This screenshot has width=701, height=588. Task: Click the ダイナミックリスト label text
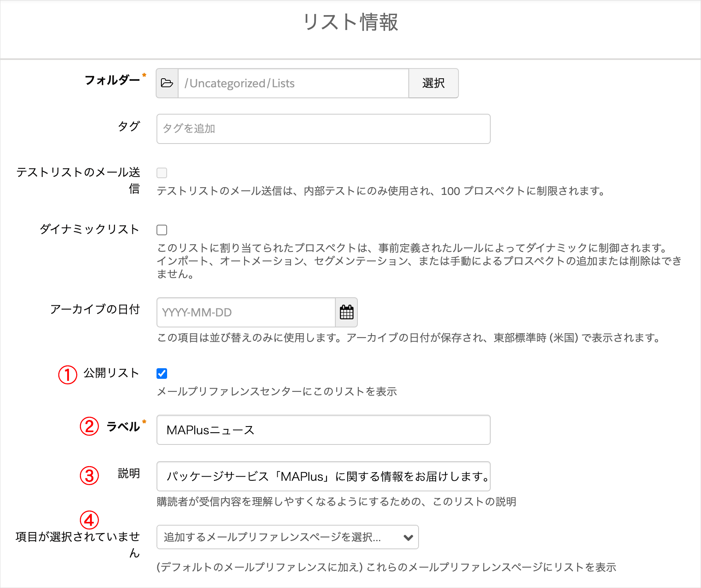coord(90,229)
